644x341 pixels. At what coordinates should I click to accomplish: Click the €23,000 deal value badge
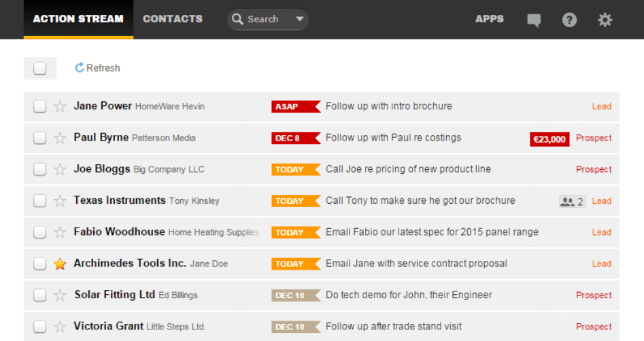[549, 139]
